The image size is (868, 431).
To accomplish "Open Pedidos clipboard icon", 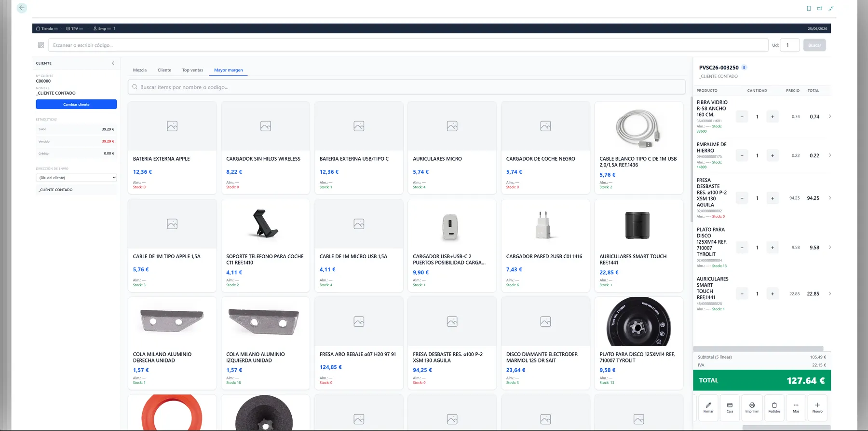I will 774,407.
